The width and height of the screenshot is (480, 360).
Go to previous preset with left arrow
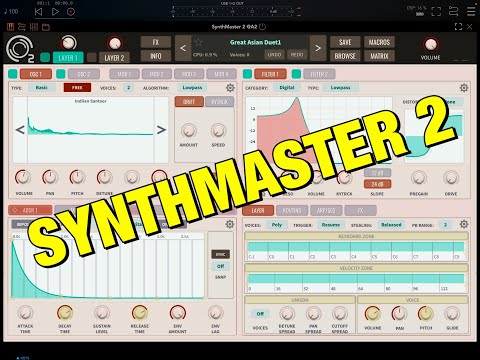pyautogui.click(x=183, y=48)
